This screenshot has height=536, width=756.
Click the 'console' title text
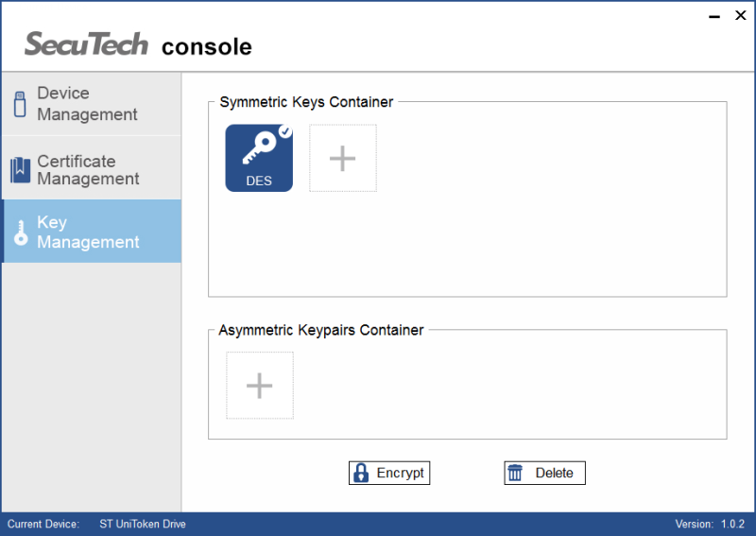pos(207,47)
